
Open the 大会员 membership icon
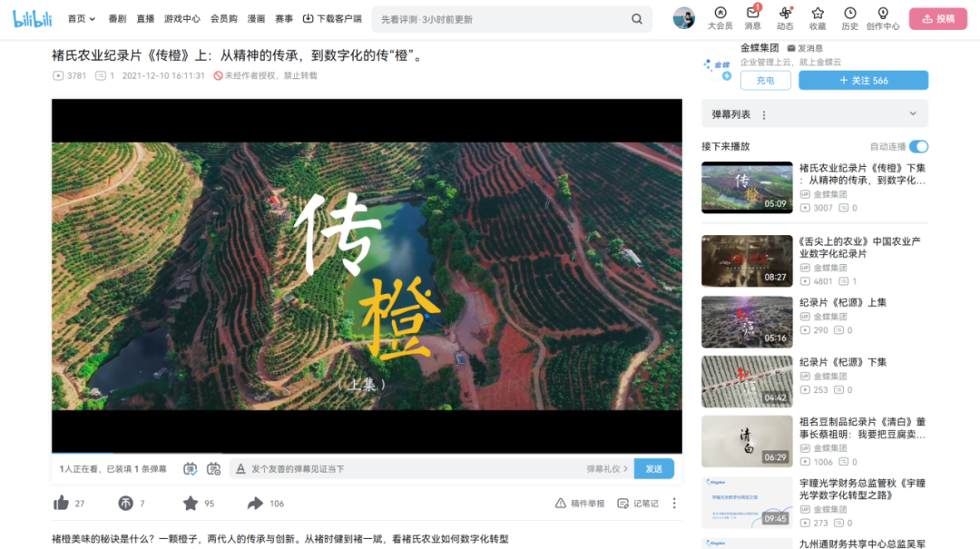[720, 18]
